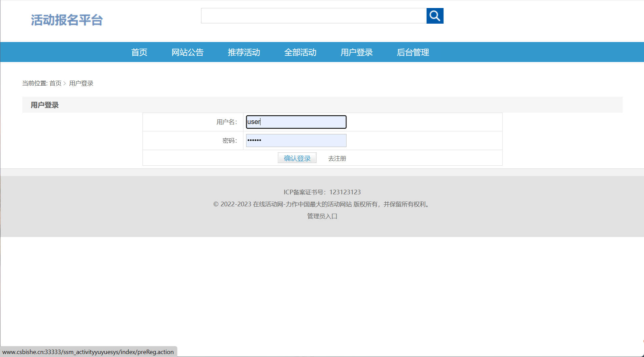Click 去注册 to register an account
The image size is (644, 357).
pyautogui.click(x=337, y=158)
